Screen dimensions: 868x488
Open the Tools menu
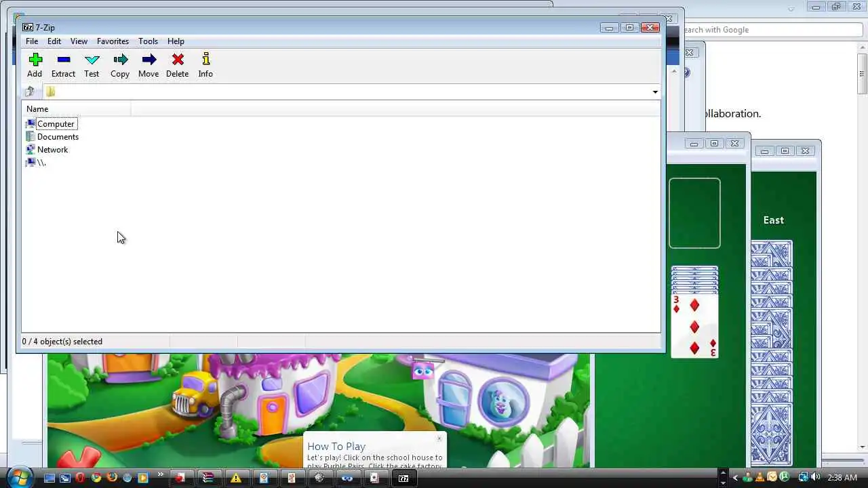click(148, 41)
